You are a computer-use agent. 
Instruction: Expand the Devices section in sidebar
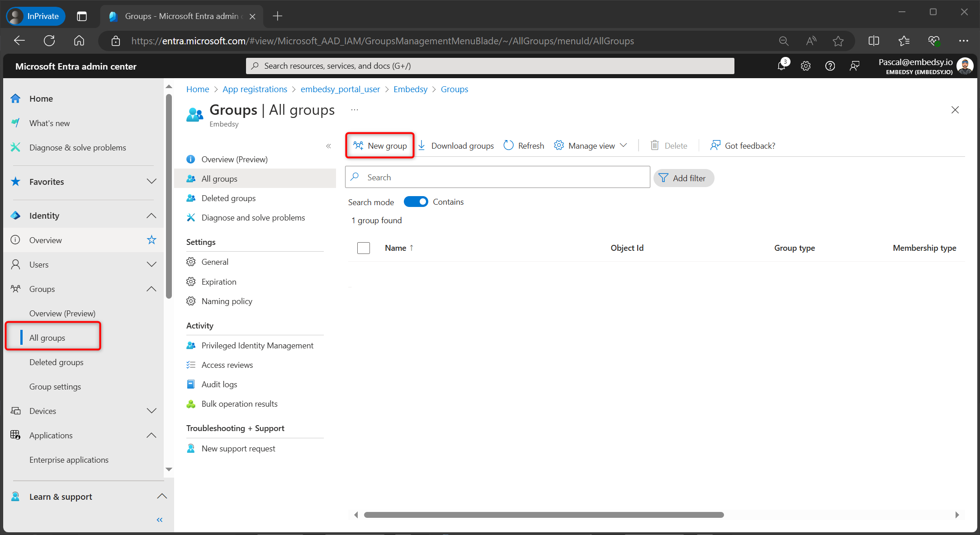tap(151, 411)
